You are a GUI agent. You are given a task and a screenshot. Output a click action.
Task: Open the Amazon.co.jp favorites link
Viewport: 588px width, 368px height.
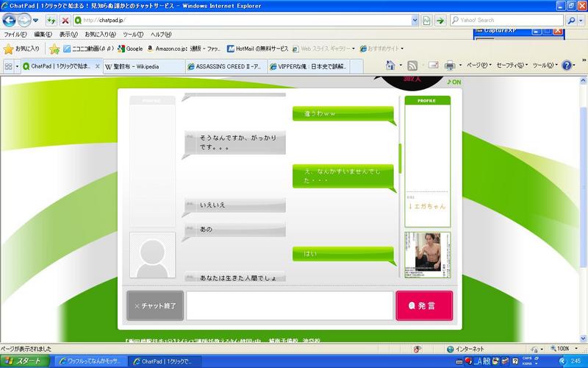pos(184,49)
